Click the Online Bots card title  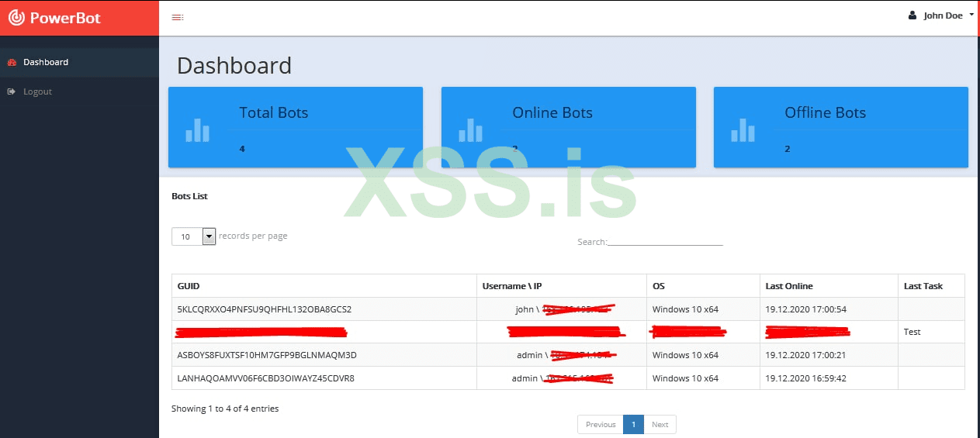[552, 112]
